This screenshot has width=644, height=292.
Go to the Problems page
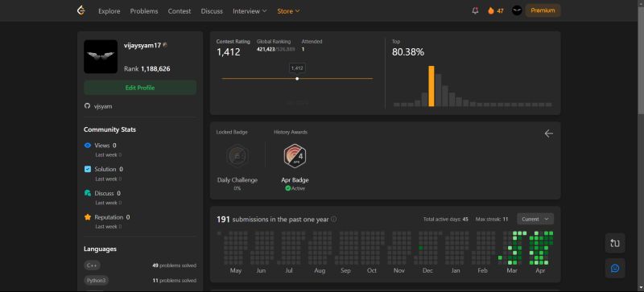(144, 11)
